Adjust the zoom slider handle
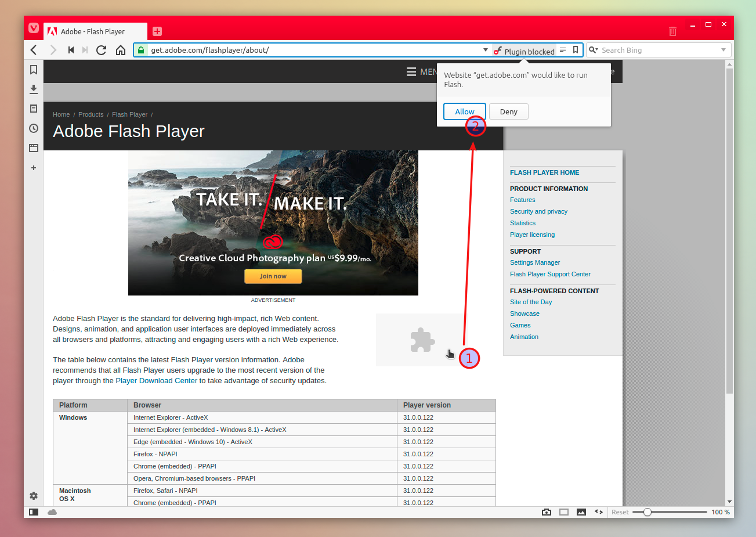This screenshot has width=756, height=537. pyautogui.click(x=648, y=512)
